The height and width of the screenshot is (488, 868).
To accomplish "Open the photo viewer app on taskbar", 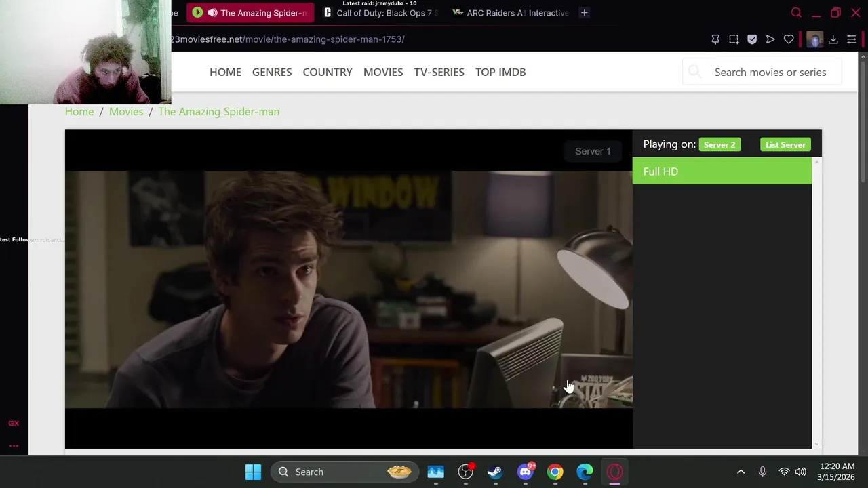I will point(435,472).
